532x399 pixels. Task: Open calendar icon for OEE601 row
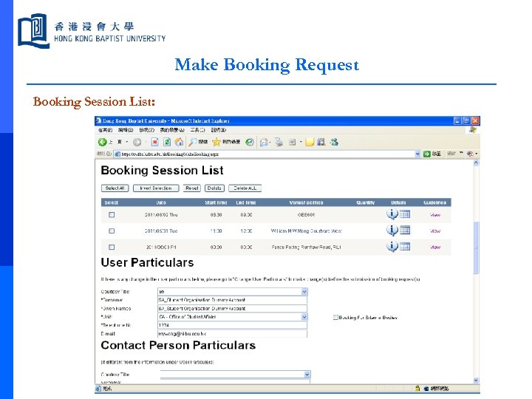(x=405, y=214)
